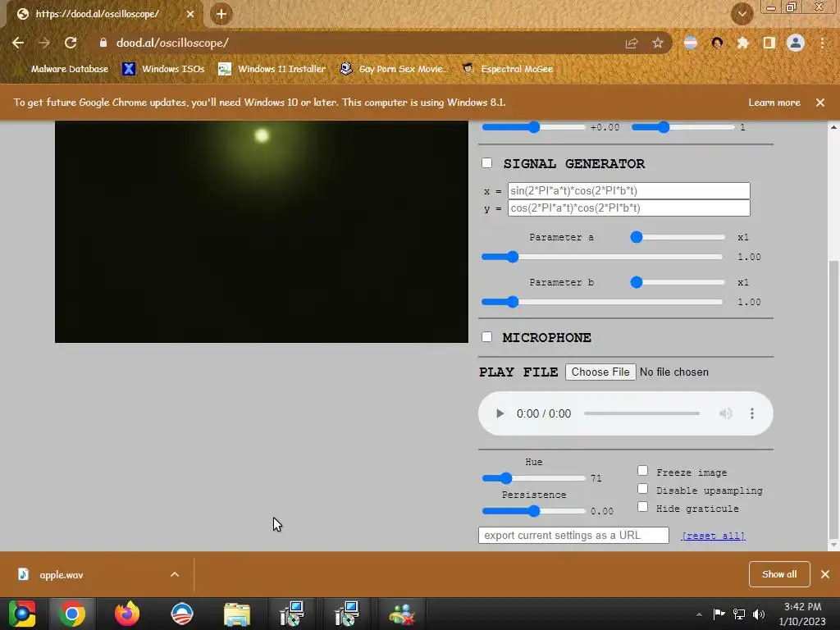Open the tab search dropdown
The width and height of the screenshot is (840, 630).
742,14
